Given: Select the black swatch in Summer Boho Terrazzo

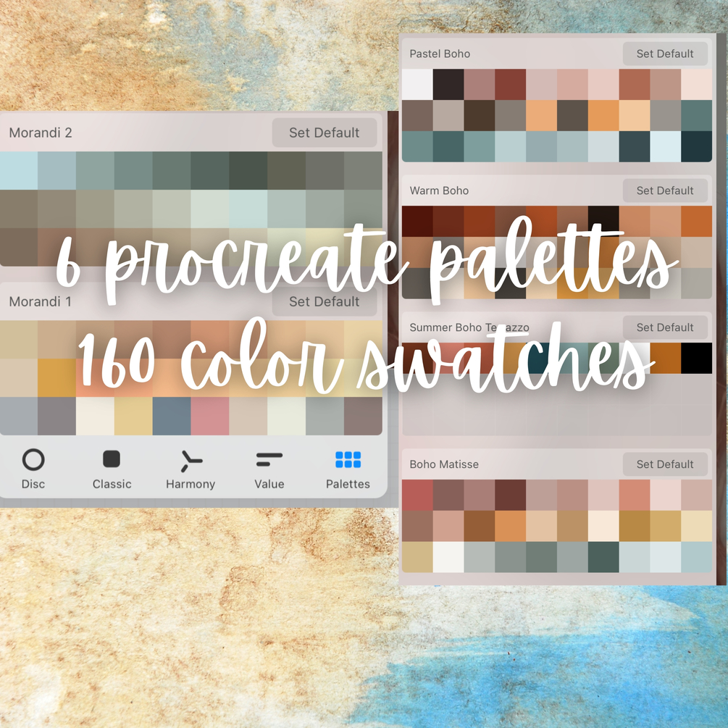Looking at the screenshot, I should tap(696, 358).
